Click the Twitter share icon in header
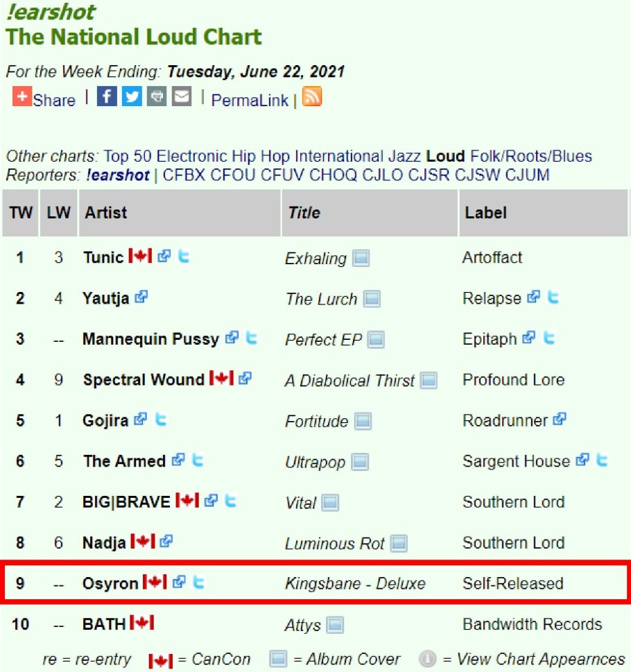 pos(132,96)
